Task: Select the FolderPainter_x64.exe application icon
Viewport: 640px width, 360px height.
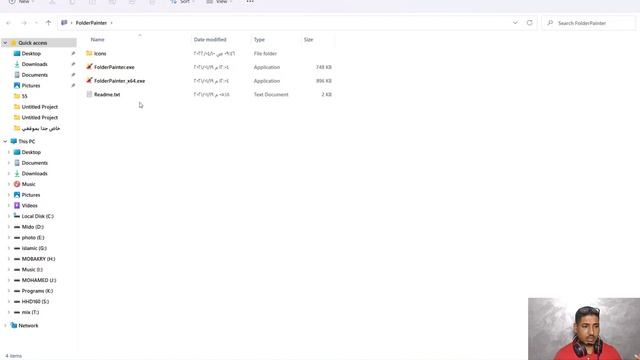Action: (89, 80)
